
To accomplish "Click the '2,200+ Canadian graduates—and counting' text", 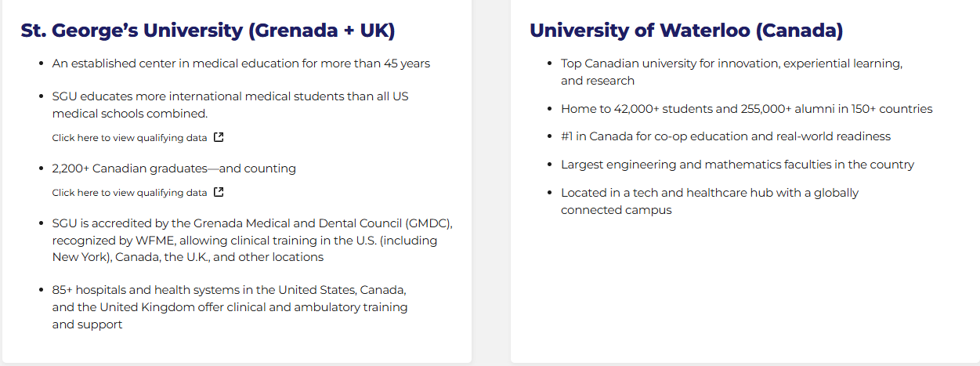I will [174, 169].
